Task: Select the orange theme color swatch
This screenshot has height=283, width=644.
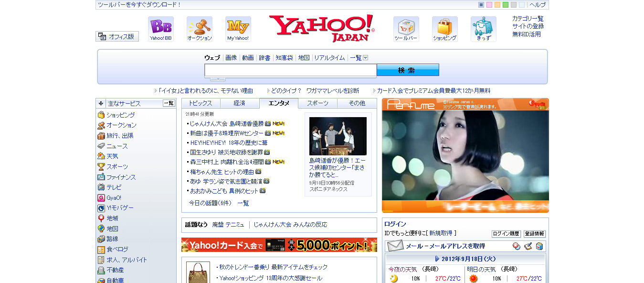Action: coord(497,5)
